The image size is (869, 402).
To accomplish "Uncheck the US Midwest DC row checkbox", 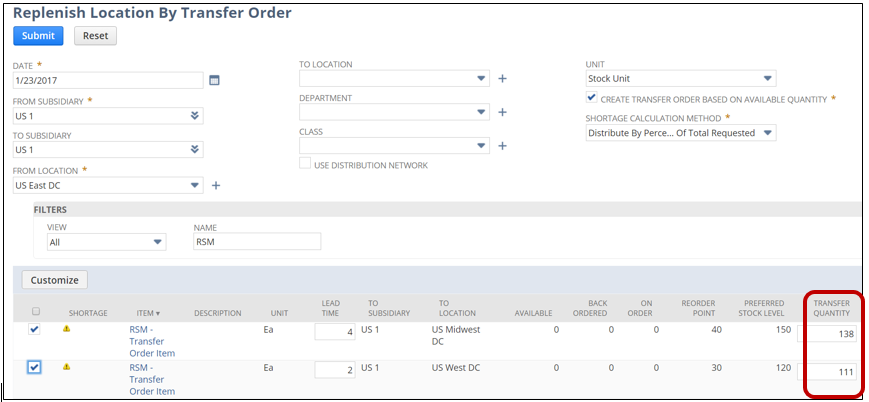I will (34, 329).
